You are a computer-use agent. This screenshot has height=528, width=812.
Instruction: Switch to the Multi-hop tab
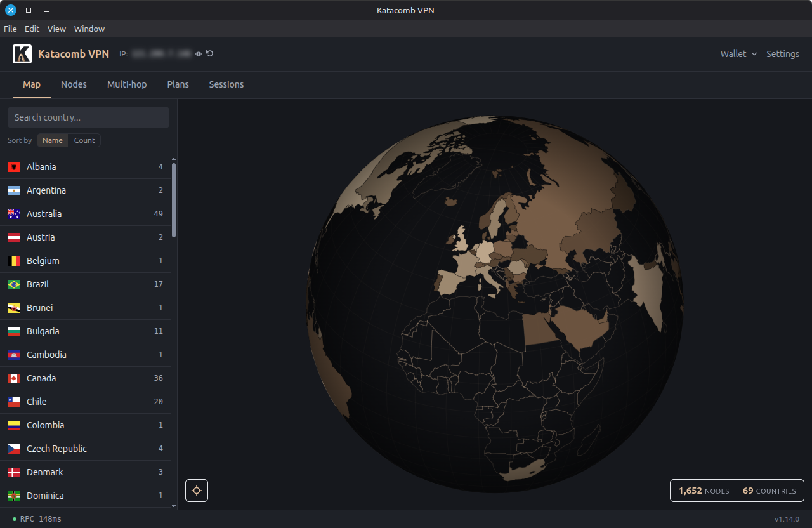(127, 84)
